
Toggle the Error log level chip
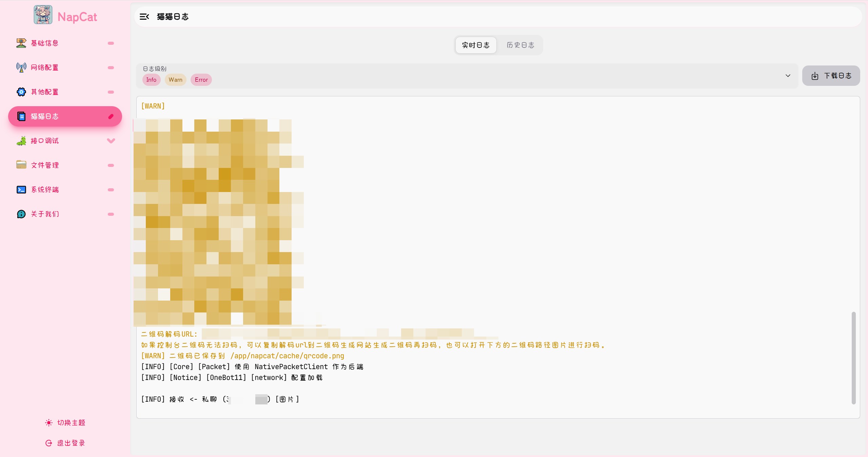pos(201,80)
